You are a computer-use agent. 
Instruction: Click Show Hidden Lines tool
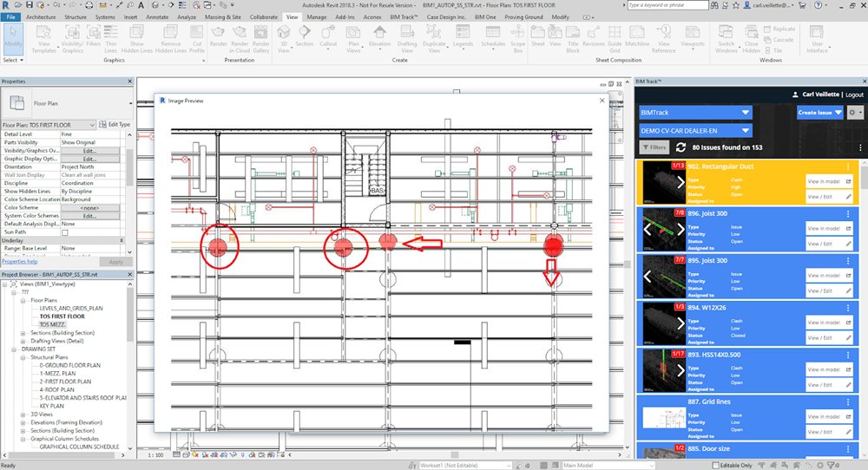pyautogui.click(x=137, y=39)
